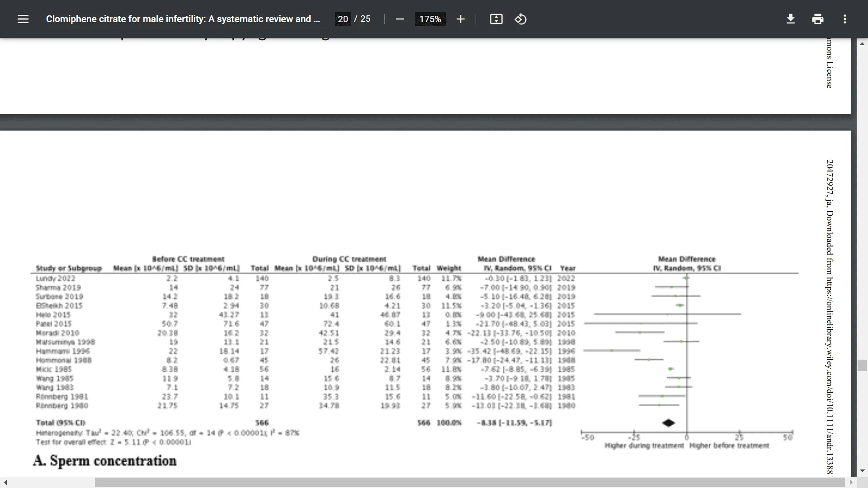Image resolution: width=868 pixels, height=488 pixels.
Task: Click the total page count '25'
Action: 365,19
